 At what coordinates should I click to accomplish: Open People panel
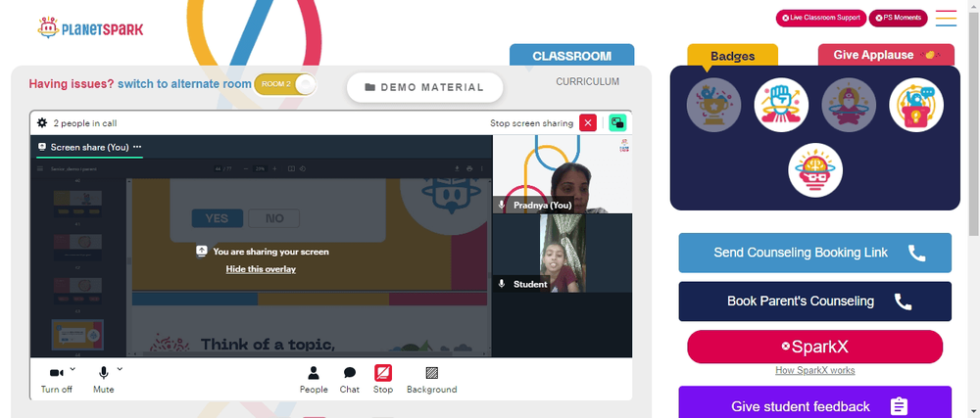[x=314, y=380]
